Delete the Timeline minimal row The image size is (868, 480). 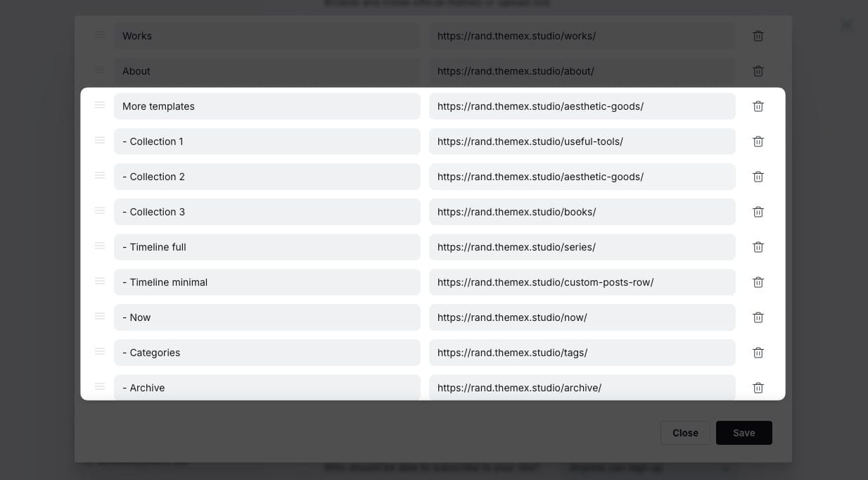click(758, 282)
